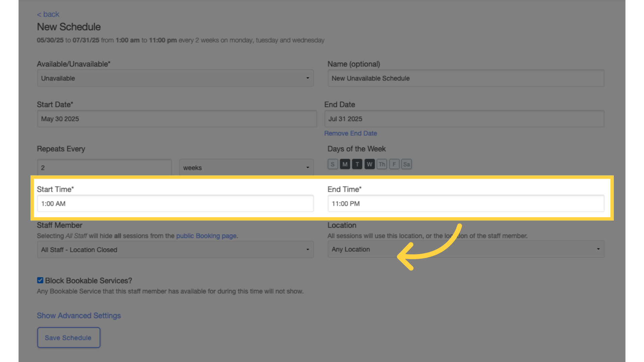Open the public Booking page link
This screenshot has width=644, height=362.
click(206, 236)
